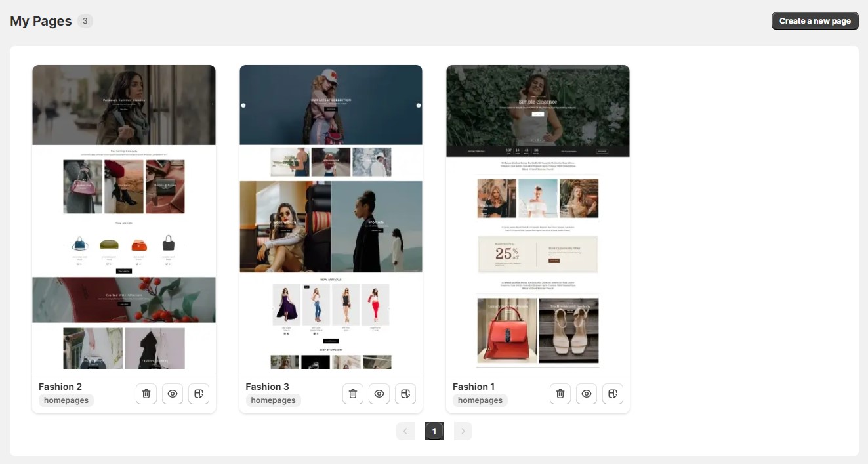The image size is (868, 464).
Task: Click Create a new page button
Action: point(815,21)
